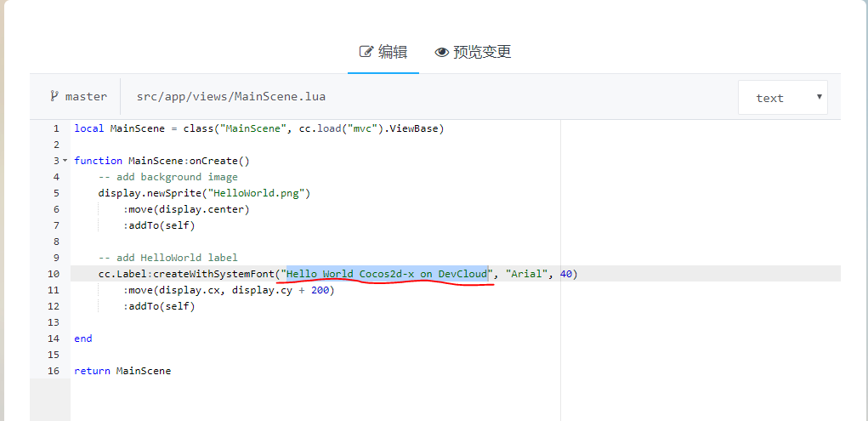868x421 pixels.
Task: Click line number 16 in the gutter
Action: pyautogui.click(x=54, y=371)
